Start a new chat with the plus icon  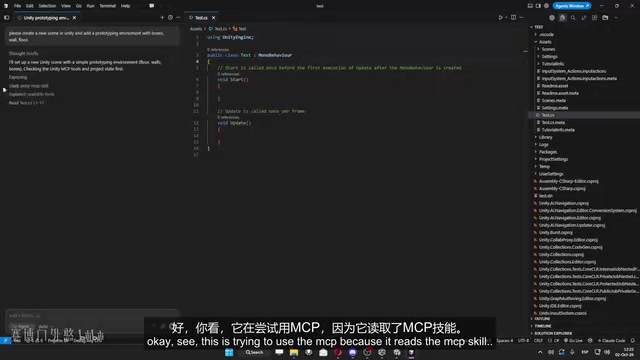pos(162,18)
